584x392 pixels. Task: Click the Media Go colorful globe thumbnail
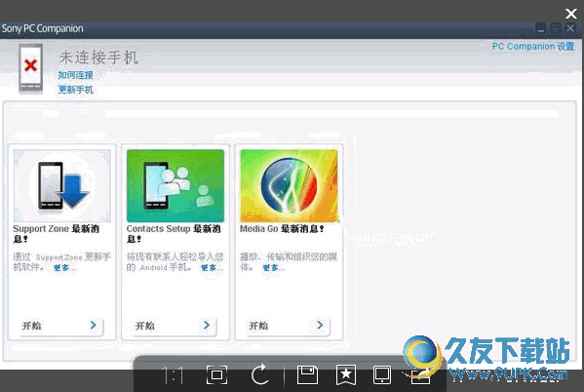[289, 185]
